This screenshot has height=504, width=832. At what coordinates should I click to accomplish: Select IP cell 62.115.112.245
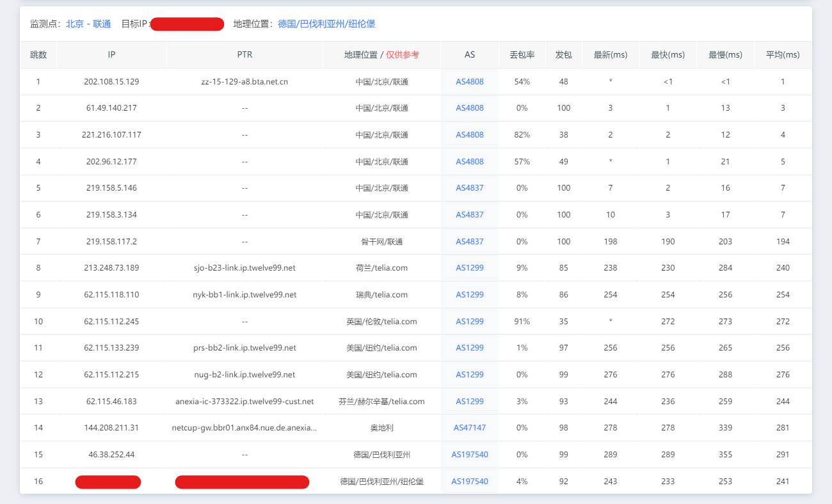(x=111, y=322)
